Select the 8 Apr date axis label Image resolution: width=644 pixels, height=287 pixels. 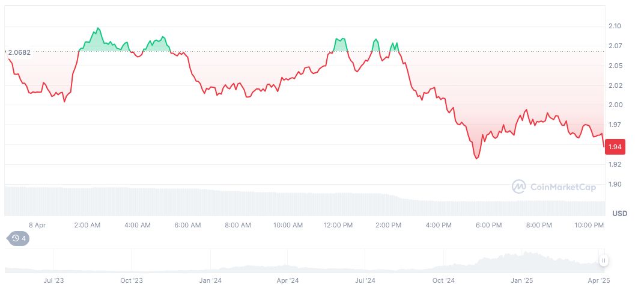37,225
